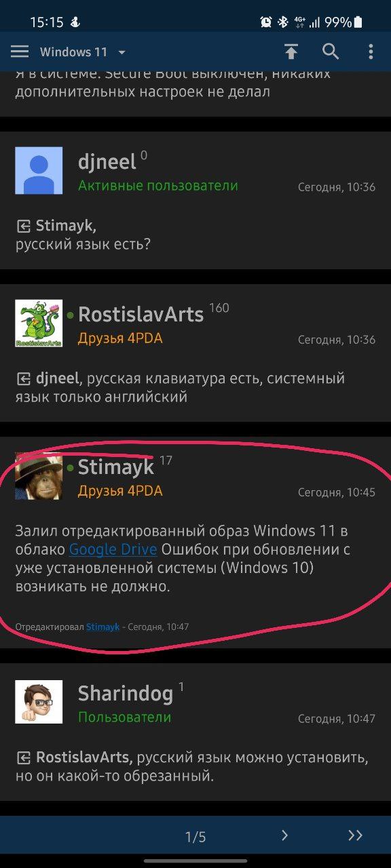Viewport: 391px width, 868px height.
Task: Jump to last page double arrow
Action: pyautogui.click(x=355, y=835)
